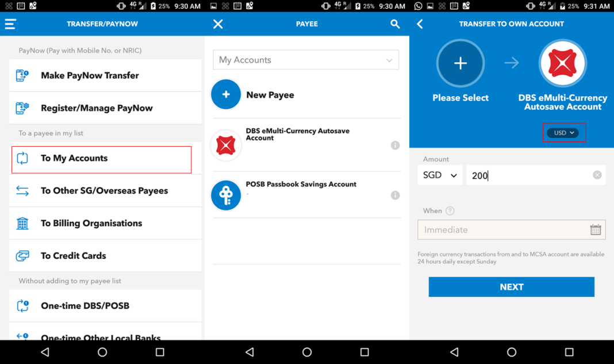Screen dimensions: 614x364
Task: Expand the My Accounts filter dropdown
Action: tap(306, 60)
